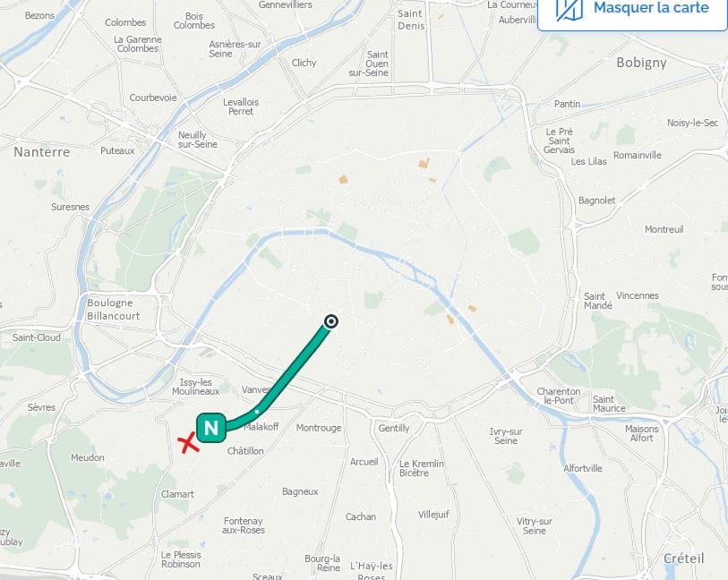Select the Bobigny city label
The image size is (728, 580).
click(x=641, y=63)
